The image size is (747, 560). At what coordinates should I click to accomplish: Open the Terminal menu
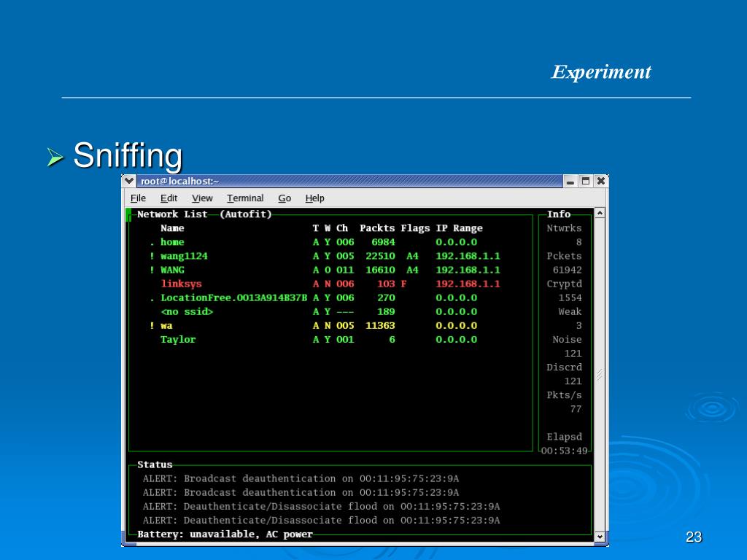coord(245,198)
